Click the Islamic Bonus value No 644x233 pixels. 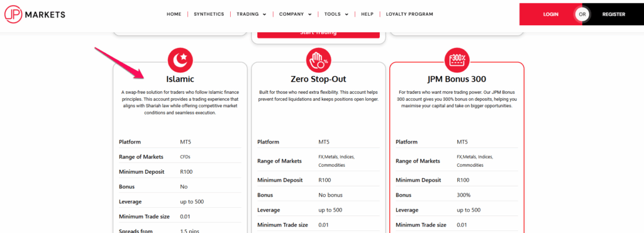click(x=184, y=186)
